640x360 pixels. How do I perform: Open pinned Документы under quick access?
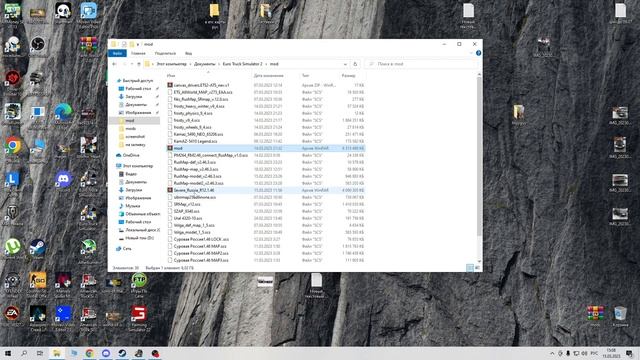pyautogui.click(x=136, y=105)
